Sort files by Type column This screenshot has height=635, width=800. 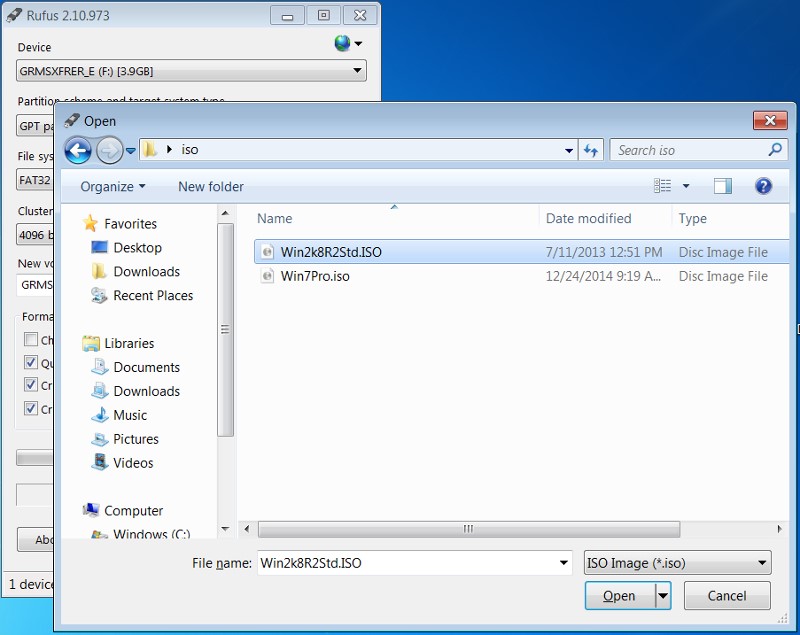click(692, 218)
